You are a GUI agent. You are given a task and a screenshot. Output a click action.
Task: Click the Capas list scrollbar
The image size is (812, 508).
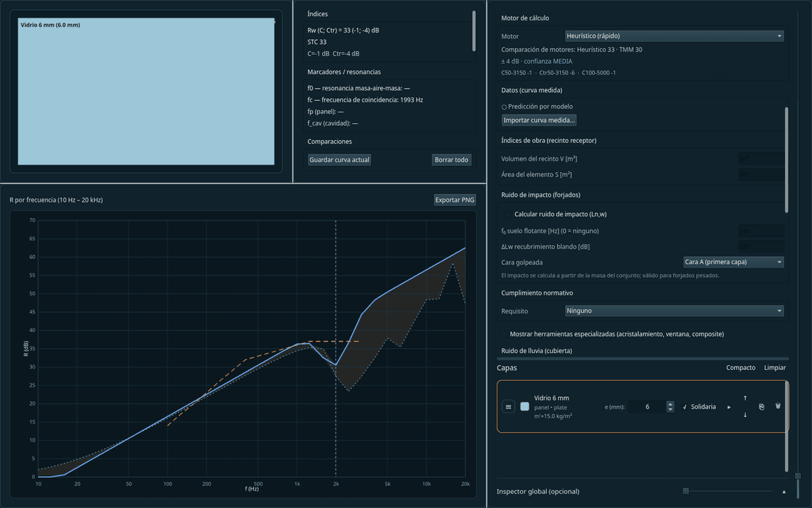(x=786, y=427)
